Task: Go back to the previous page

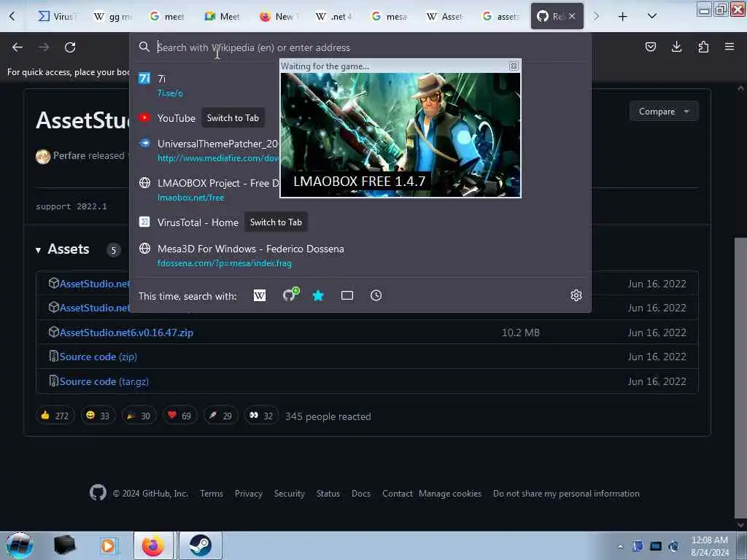Action: 18,47
